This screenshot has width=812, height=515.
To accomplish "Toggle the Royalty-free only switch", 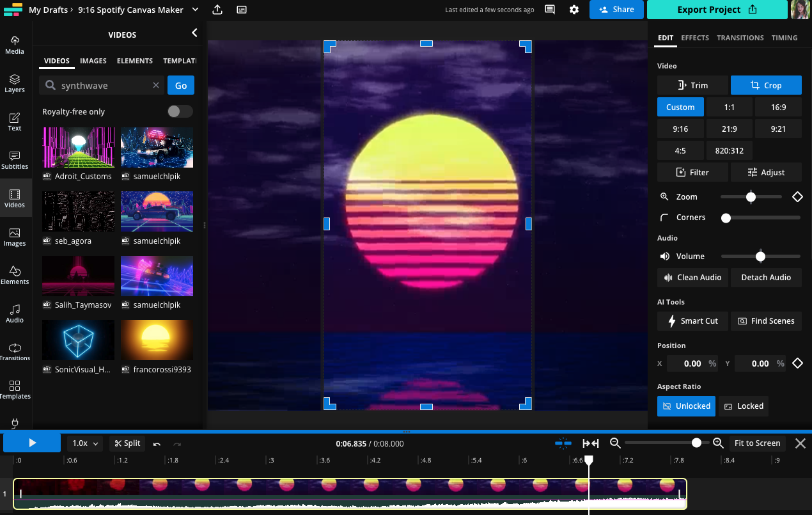I will coord(180,111).
